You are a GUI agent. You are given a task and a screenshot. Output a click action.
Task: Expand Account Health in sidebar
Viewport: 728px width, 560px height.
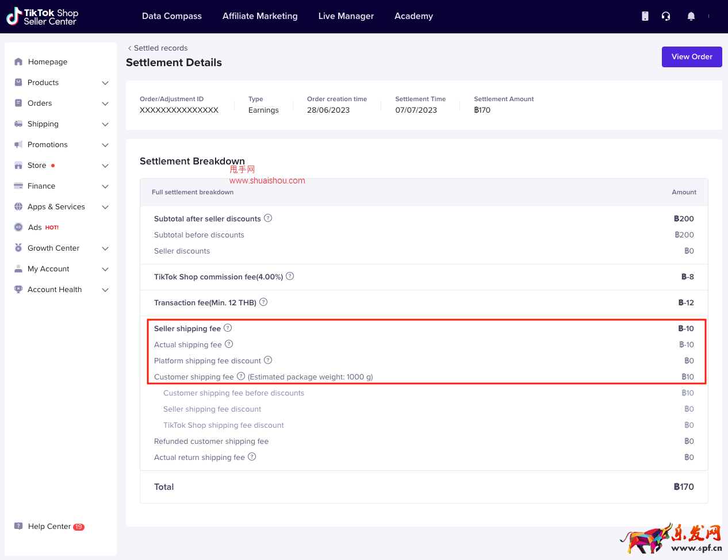point(105,290)
